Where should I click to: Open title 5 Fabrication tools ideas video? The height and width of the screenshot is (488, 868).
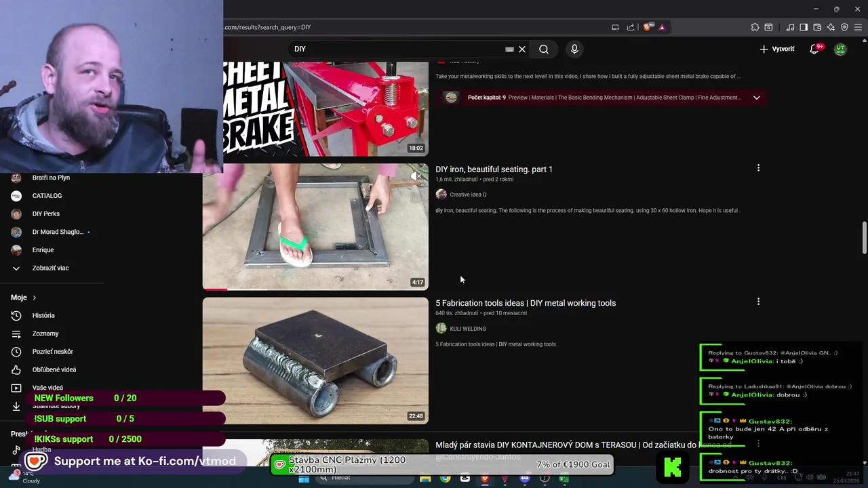526,303
